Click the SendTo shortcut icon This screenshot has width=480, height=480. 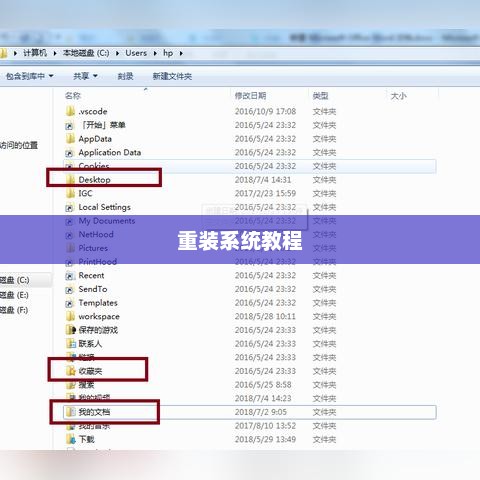tap(69, 289)
